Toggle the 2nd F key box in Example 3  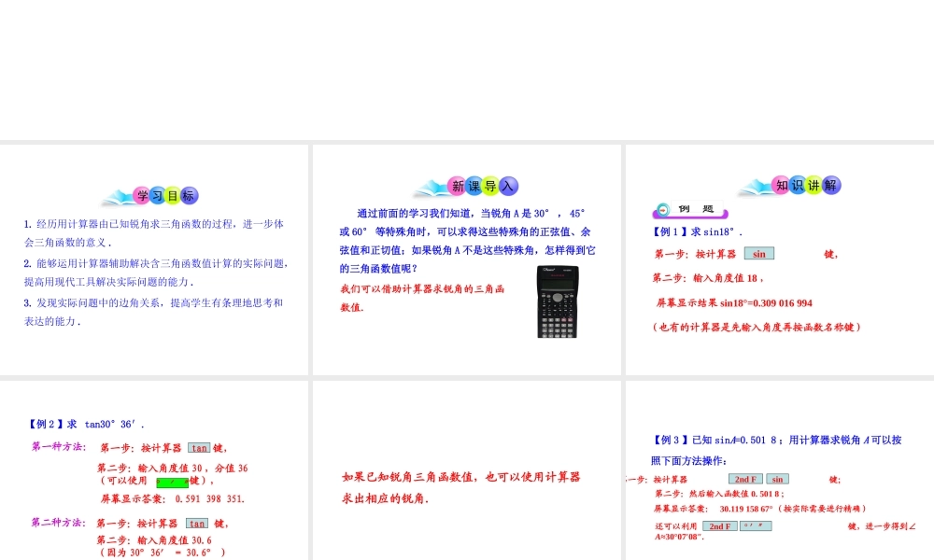(x=744, y=479)
